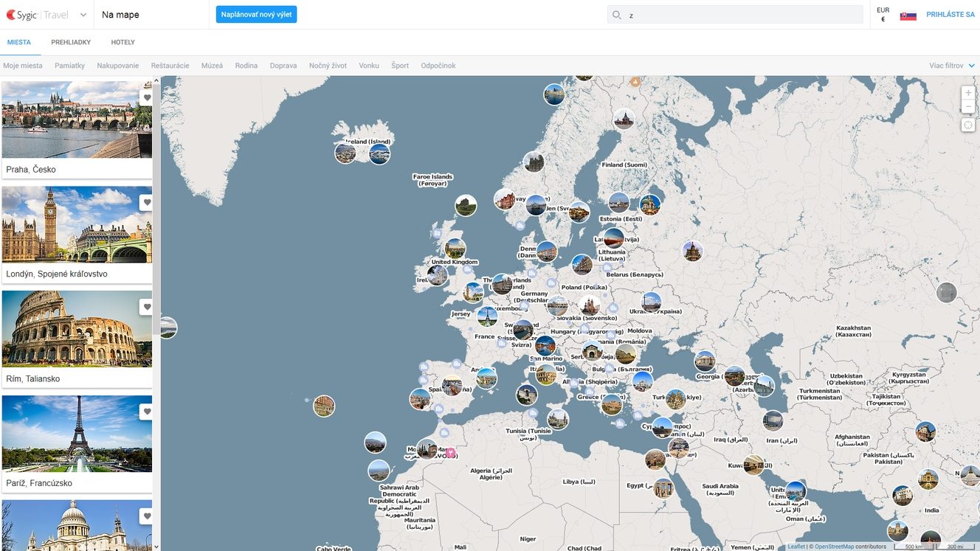Click the photo marker on Sahrawi coast

[x=379, y=471]
